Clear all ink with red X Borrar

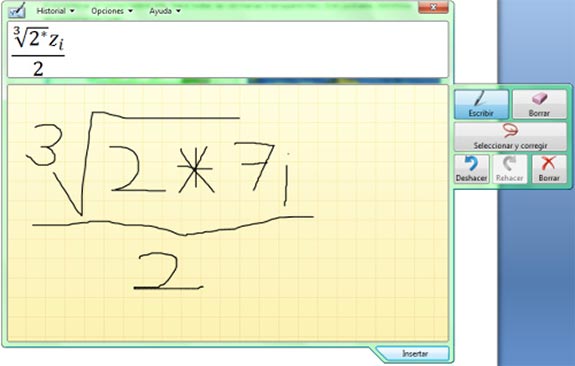[x=549, y=169]
